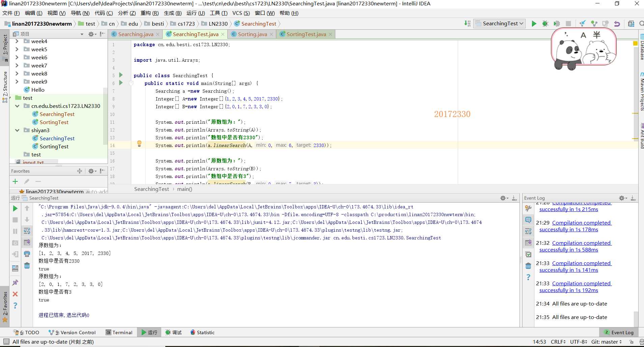Click main() in editor breadcrumb
This screenshot has width=644, height=347.
(185, 189)
